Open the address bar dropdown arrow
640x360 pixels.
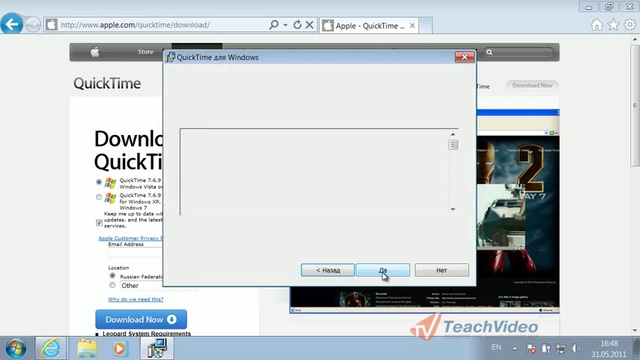click(285, 25)
